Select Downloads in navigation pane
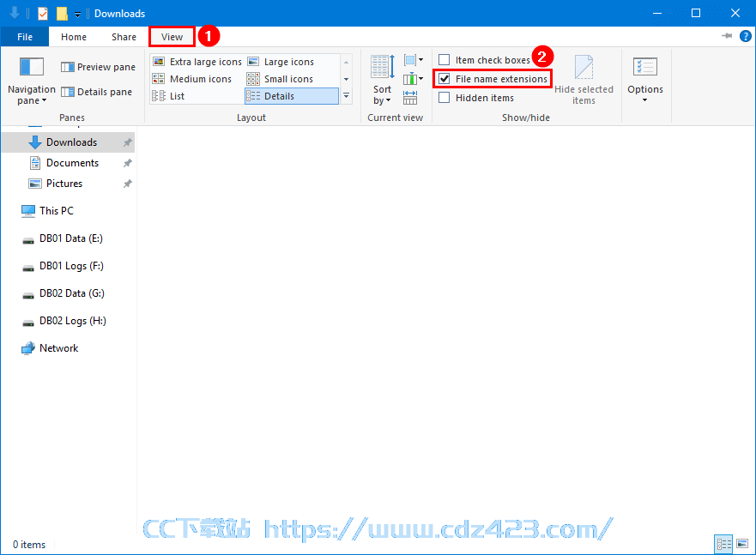Image resolution: width=756 pixels, height=555 pixels. coord(68,142)
